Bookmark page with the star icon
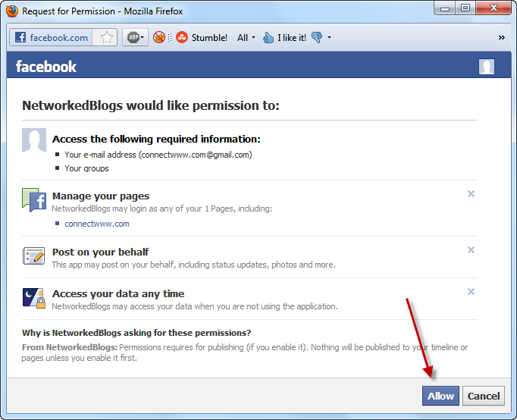The width and height of the screenshot is (517, 420). [x=106, y=38]
